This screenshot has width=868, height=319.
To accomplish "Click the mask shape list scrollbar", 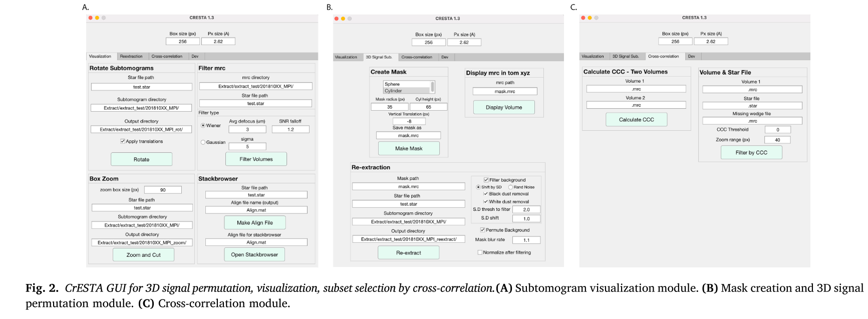I will [433, 87].
